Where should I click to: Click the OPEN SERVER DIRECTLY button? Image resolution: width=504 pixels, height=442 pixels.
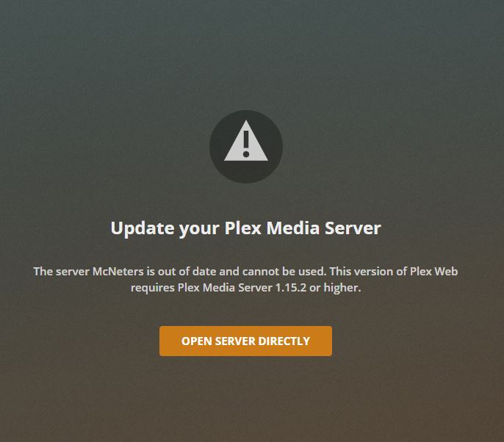pos(245,341)
